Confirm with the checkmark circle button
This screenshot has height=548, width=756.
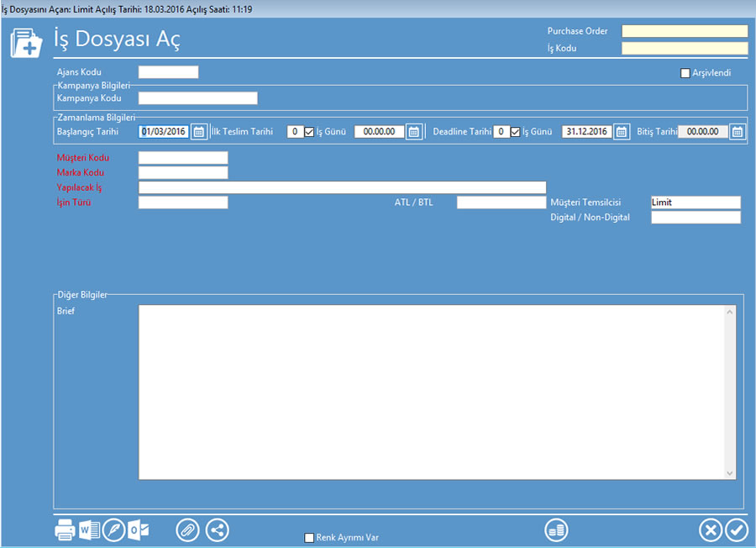[x=737, y=530]
